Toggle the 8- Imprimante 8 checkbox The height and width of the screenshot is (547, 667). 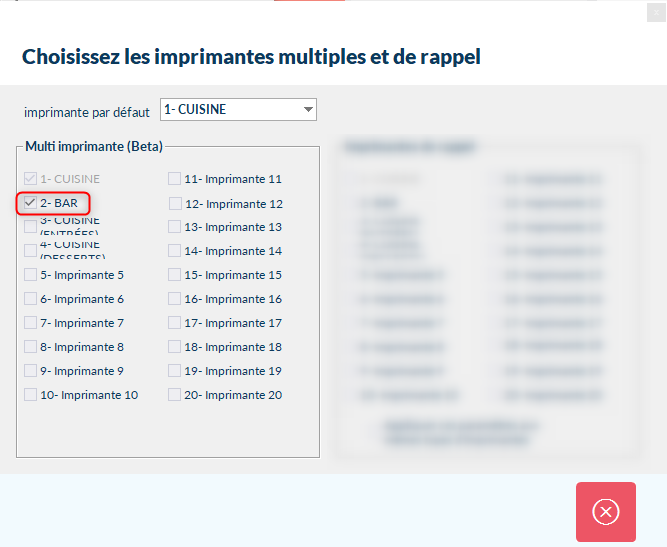(30, 347)
